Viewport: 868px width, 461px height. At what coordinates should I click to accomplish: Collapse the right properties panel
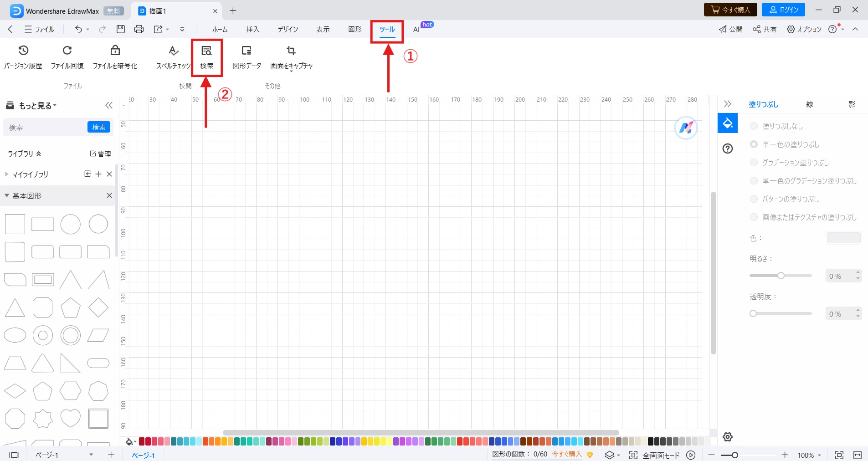pos(728,104)
